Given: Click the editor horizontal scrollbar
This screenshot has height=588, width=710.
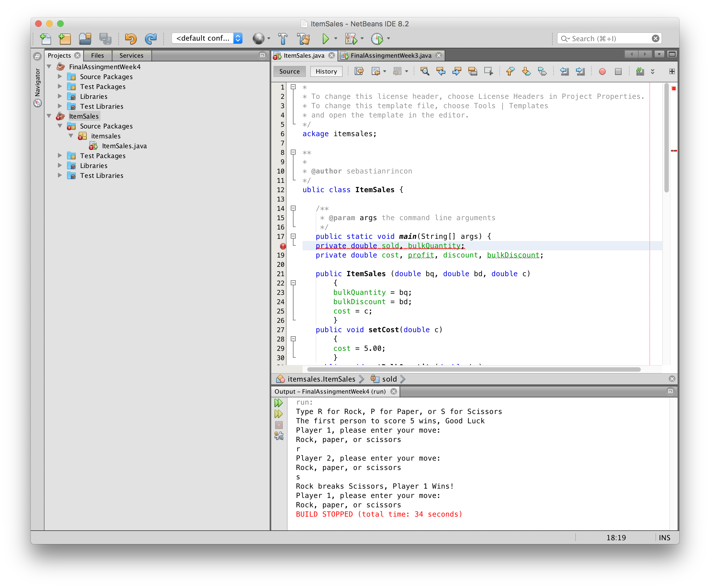Looking at the screenshot, I should [473, 369].
